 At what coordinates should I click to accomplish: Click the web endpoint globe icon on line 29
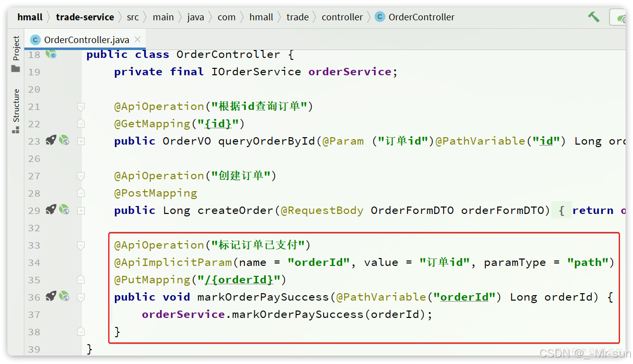[x=64, y=210]
